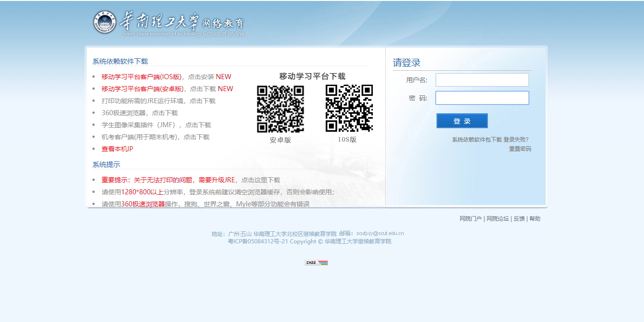Viewport: 644px width, 322px height.
Task: Open 帮助 help link
Action: [x=535, y=219]
